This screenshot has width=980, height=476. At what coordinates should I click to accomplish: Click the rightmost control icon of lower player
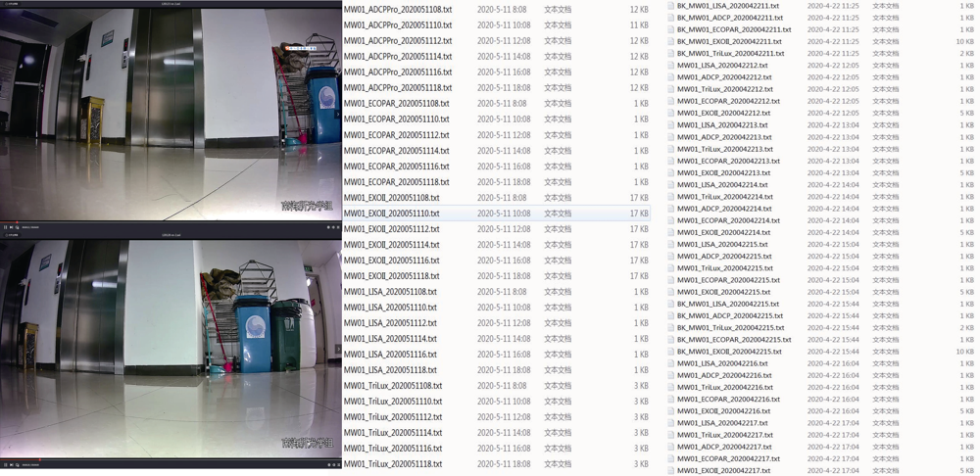click(338, 465)
